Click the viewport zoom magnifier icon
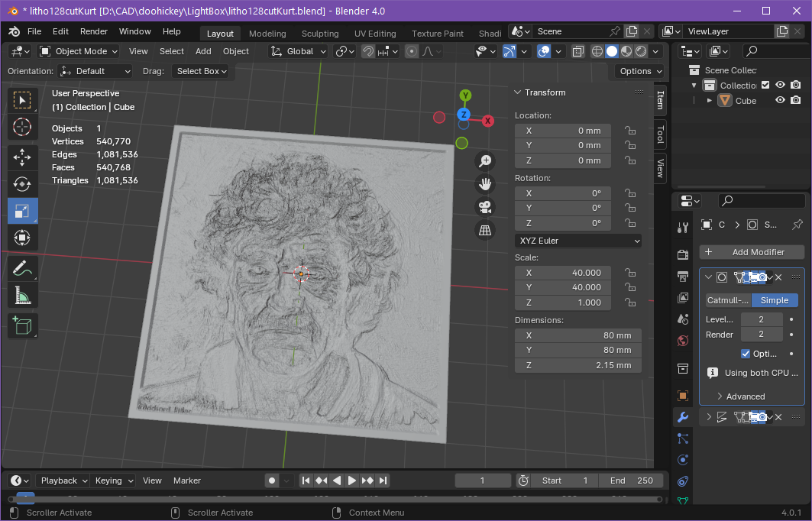This screenshot has height=521, width=812. tap(485, 161)
